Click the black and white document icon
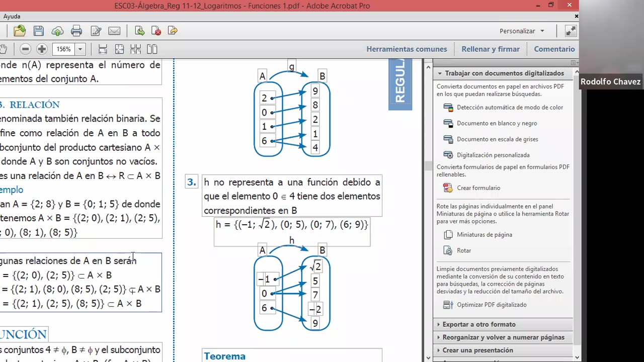The height and width of the screenshot is (362, 644). coord(448,123)
